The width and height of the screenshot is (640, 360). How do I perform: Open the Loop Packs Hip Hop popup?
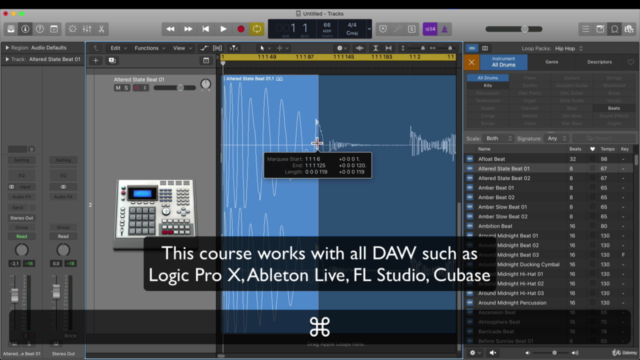569,48
